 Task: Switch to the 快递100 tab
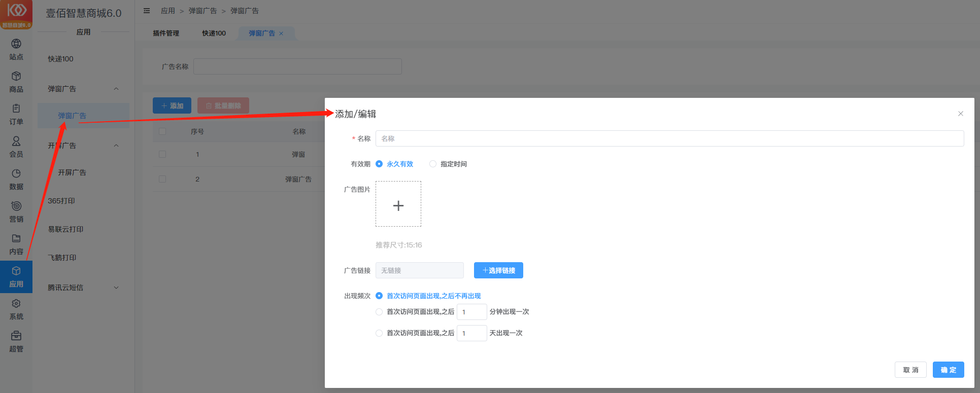(214, 33)
